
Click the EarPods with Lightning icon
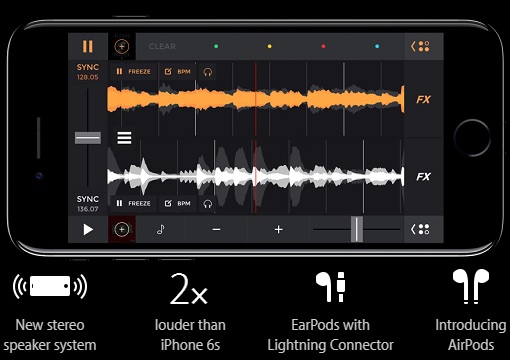tap(330, 287)
